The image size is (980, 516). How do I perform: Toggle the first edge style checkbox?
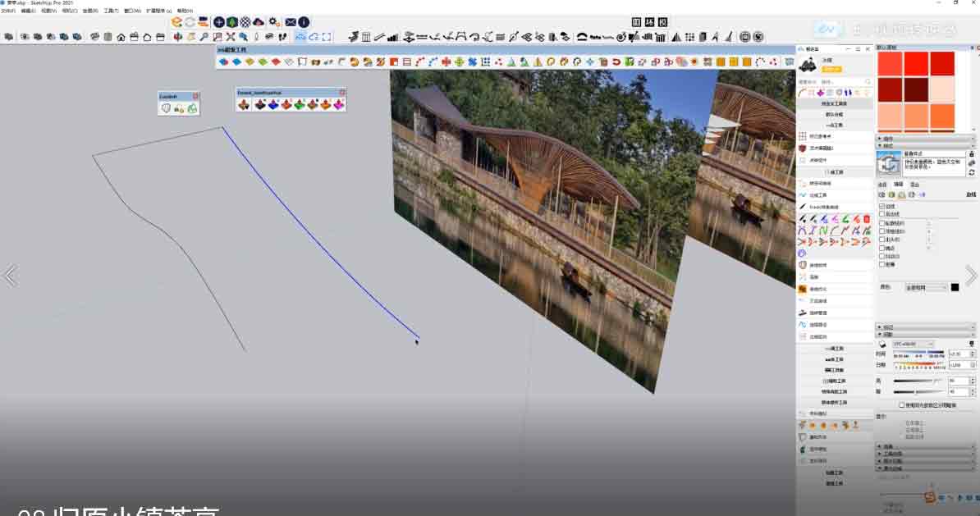[882, 207]
